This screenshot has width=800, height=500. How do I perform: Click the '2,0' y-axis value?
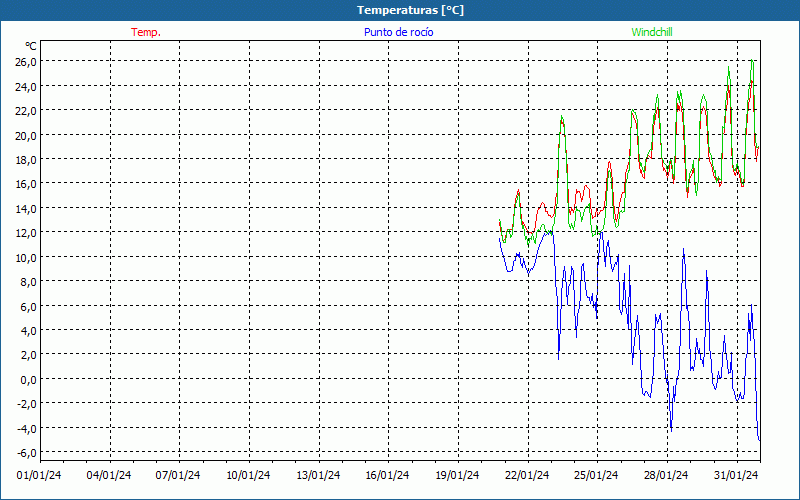29,355
